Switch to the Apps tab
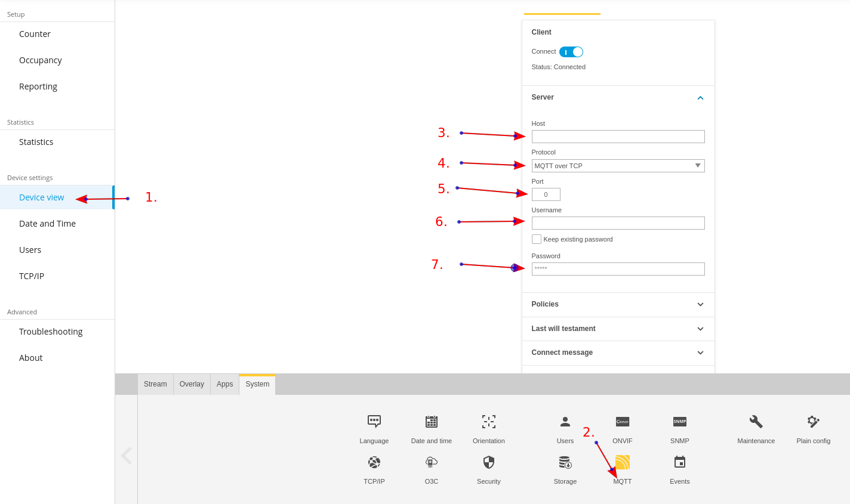 [225, 384]
